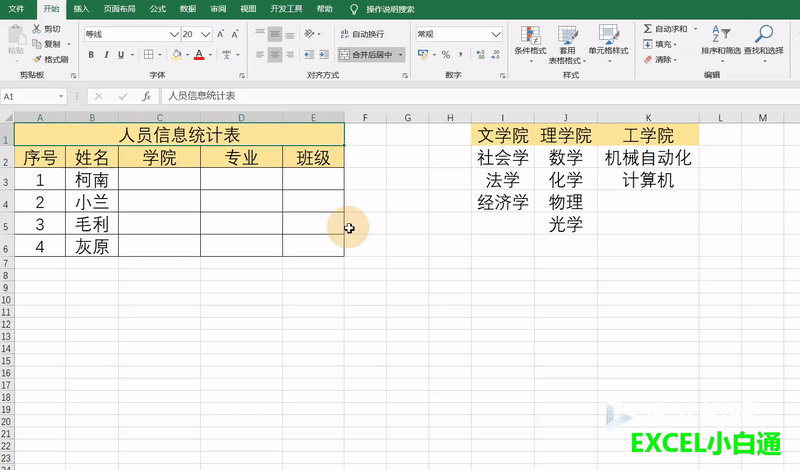800x470 pixels.
Task: Toggle Italic formatting
Action: click(x=106, y=54)
